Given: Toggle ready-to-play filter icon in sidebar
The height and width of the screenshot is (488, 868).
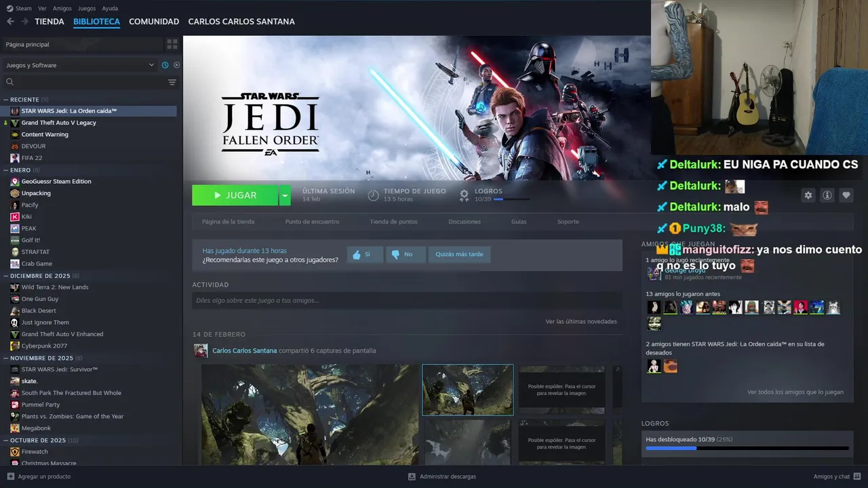Looking at the screenshot, I should pyautogui.click(x=176, y=65).
